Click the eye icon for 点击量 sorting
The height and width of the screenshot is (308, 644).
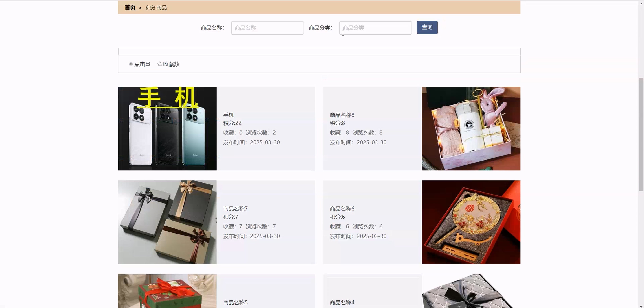[x=131, y=64]
